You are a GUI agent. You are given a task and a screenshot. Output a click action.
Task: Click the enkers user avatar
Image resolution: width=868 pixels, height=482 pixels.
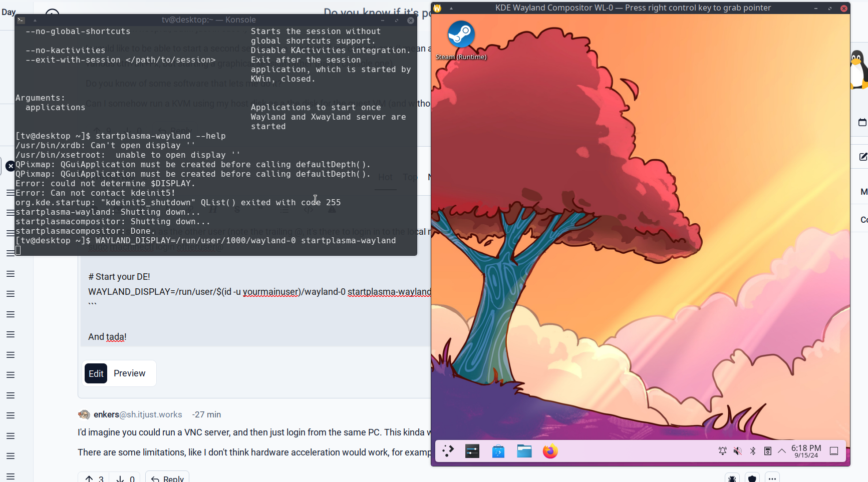click(84, 414)
